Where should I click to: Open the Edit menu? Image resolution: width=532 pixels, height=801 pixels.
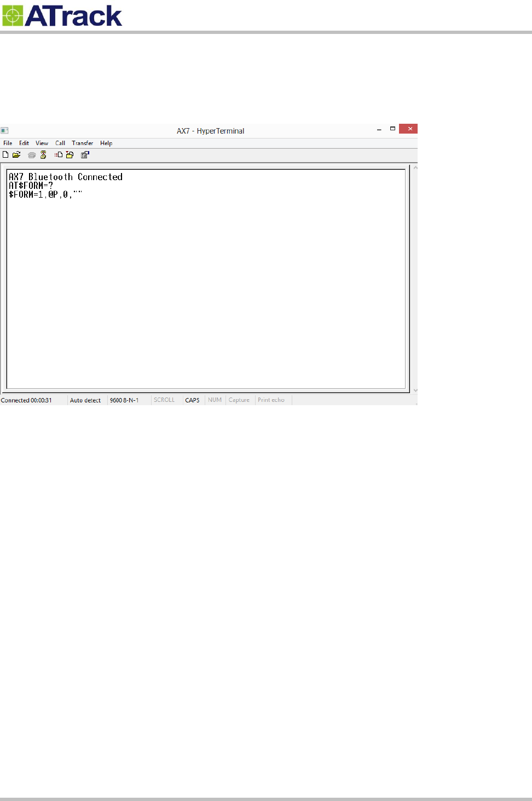[x=24, y=143]
